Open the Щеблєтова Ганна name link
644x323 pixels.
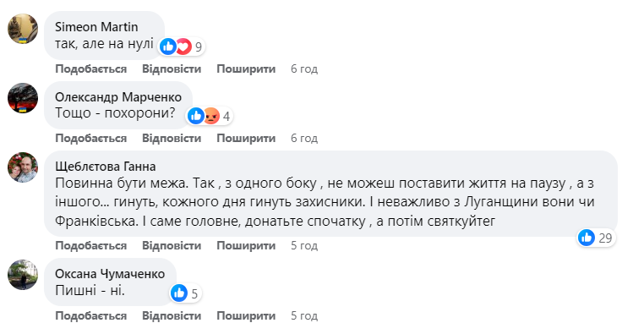[x=106, y=167]
